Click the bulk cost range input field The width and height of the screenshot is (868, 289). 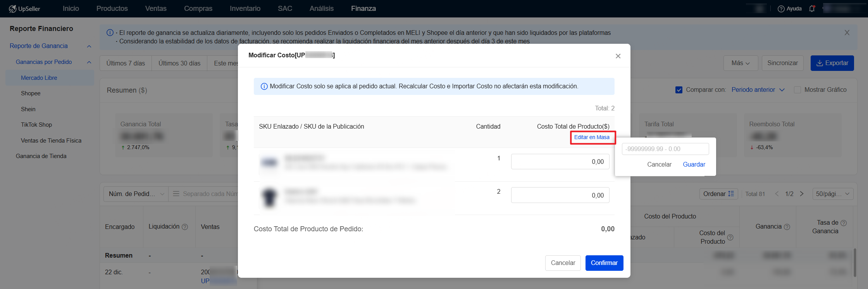coord(665,149)
